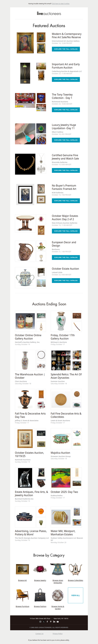Explore full catalog for Tony Townley Collection
This screenshot has height=644, width=98.
(66, 110)
